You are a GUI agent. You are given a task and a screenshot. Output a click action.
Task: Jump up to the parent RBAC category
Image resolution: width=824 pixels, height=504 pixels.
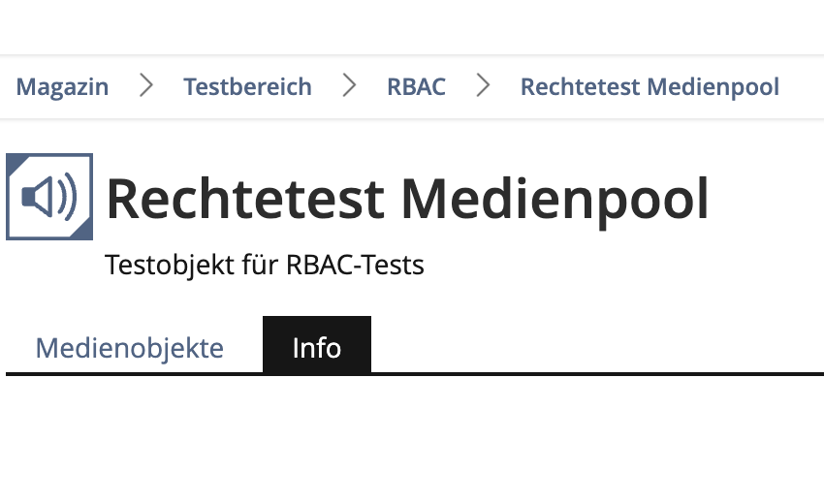416,87
